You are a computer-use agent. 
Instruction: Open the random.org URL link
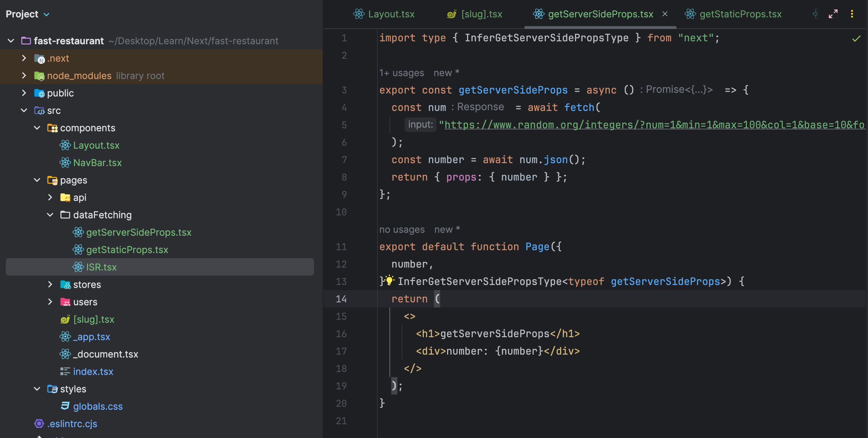(x=653, y=125)
